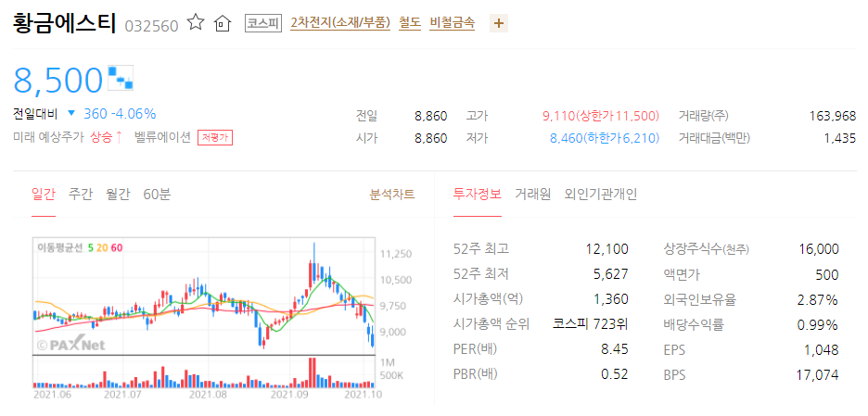Switch chart to 60분 tab
868x416 pixels.
[157, 195]
